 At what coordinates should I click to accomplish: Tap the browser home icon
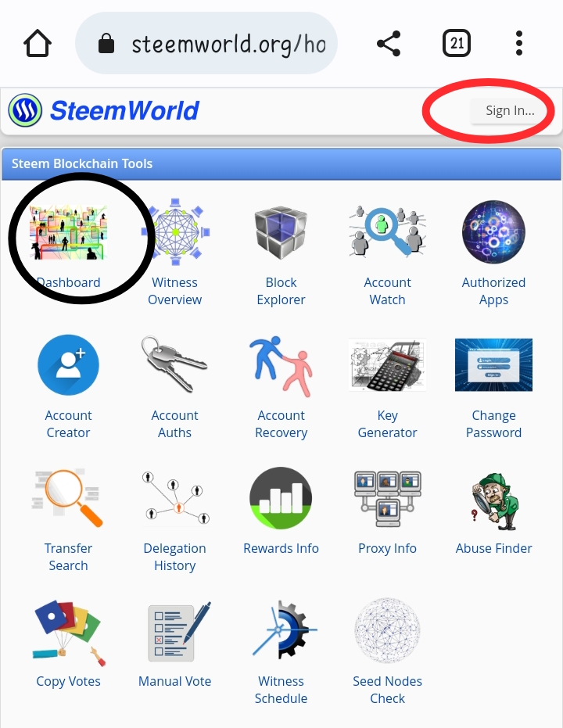pos(37,43)
